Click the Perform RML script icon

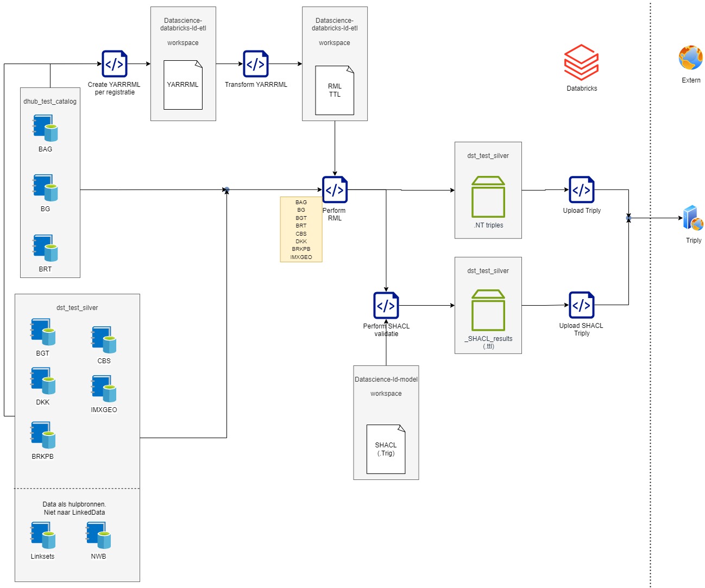335,189
